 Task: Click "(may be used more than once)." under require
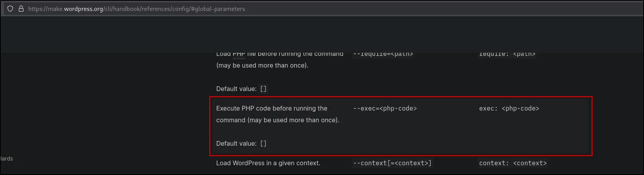(x=262, y=66)
